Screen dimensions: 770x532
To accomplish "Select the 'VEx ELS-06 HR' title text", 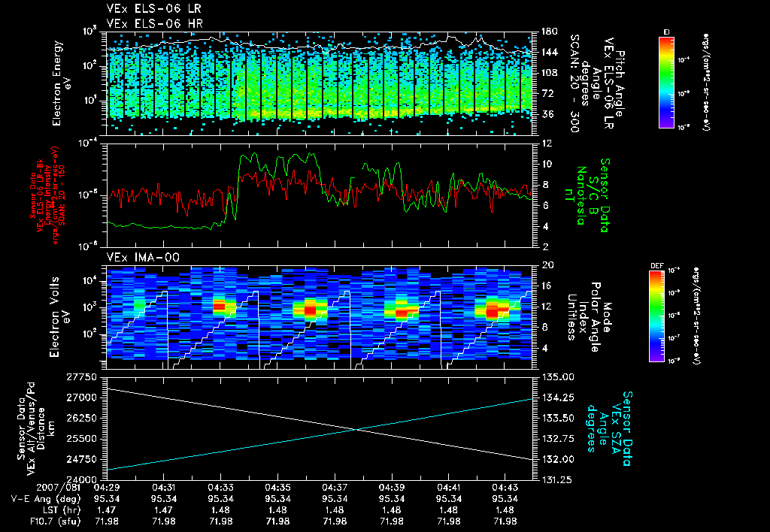I will (x=154, y=23).
